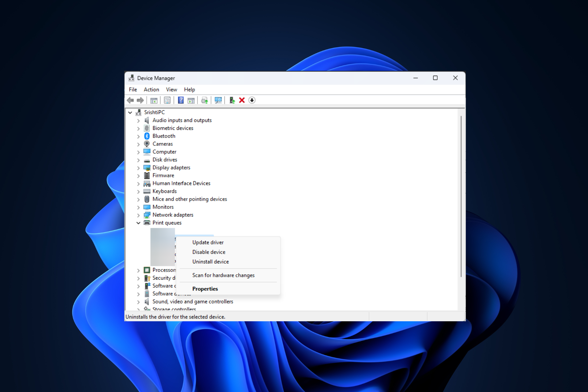The width and height of the screenshot is (588, 392).
Task: Expand Audio inputs and outputs
Action: (138, 121)
